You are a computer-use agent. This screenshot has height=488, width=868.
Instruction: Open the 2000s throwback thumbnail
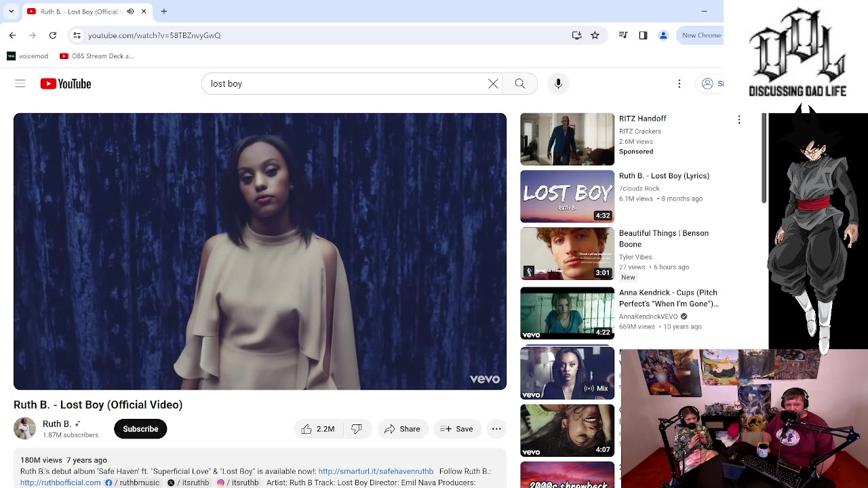coord(567,474)
